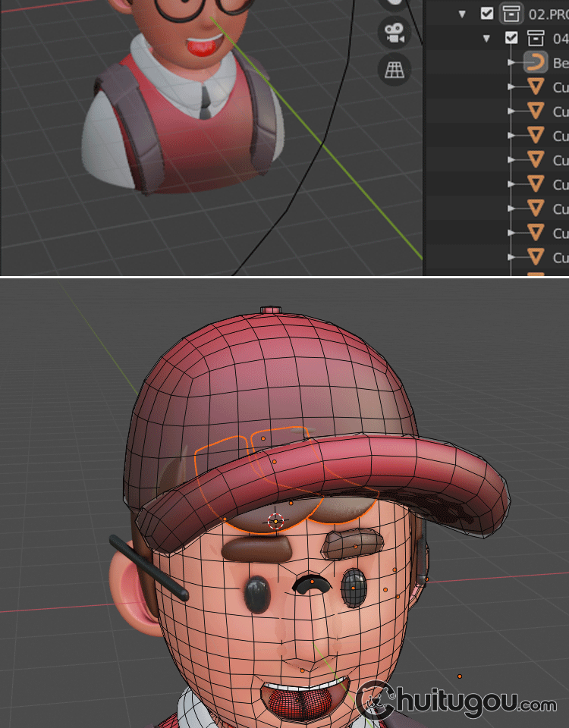The height and width of the screenshot is (728, 569).
Task: Toggle the camera view icon
Action: coord(395,33)
